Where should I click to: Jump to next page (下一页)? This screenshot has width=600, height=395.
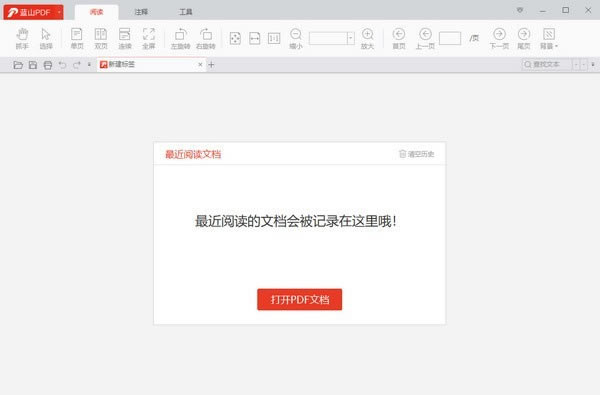tap(499, 38)
